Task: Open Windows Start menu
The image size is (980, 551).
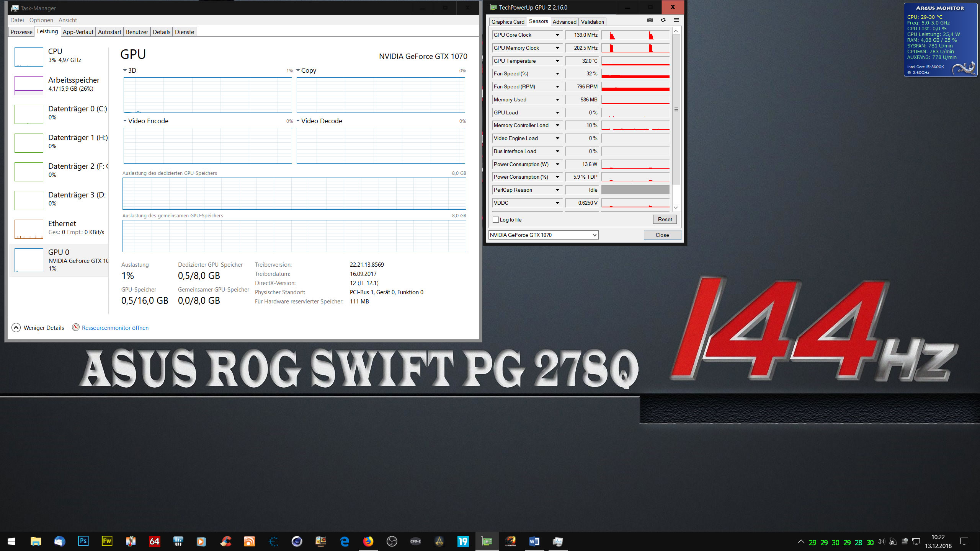Action: coord(11,541)
